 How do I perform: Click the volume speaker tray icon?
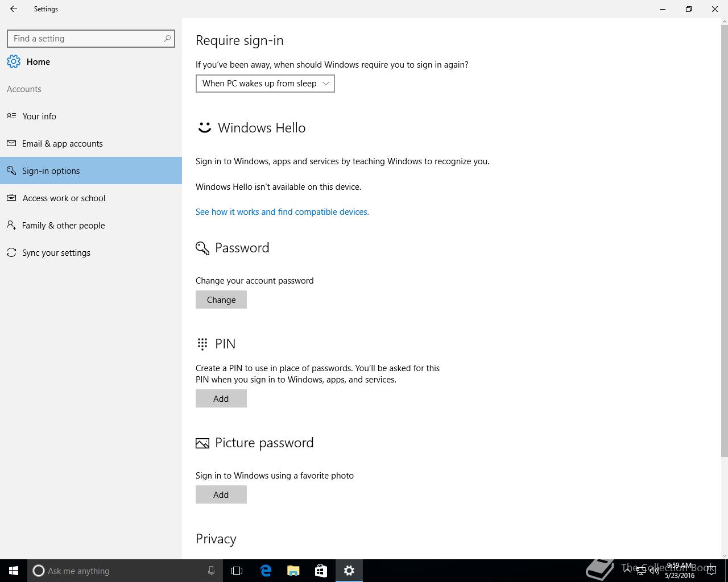pyautogui.click(x=655, y=571)
